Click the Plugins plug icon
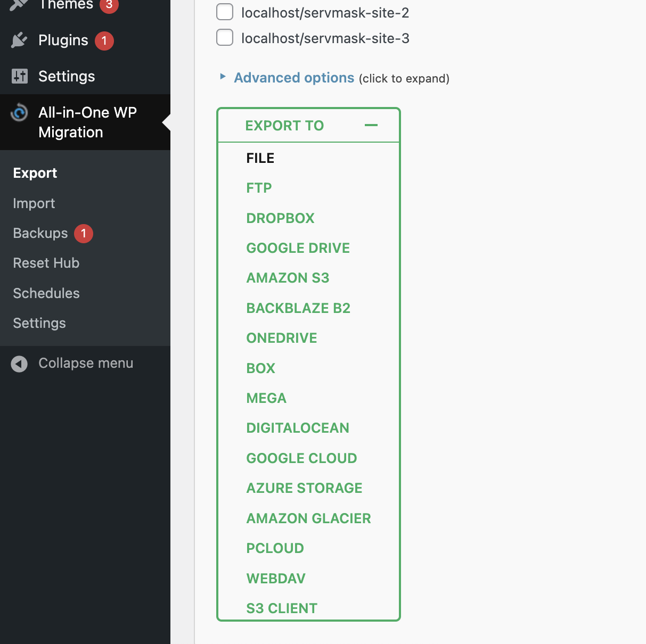Viewport: 646px width, 644px height. (x=19, y=40)
